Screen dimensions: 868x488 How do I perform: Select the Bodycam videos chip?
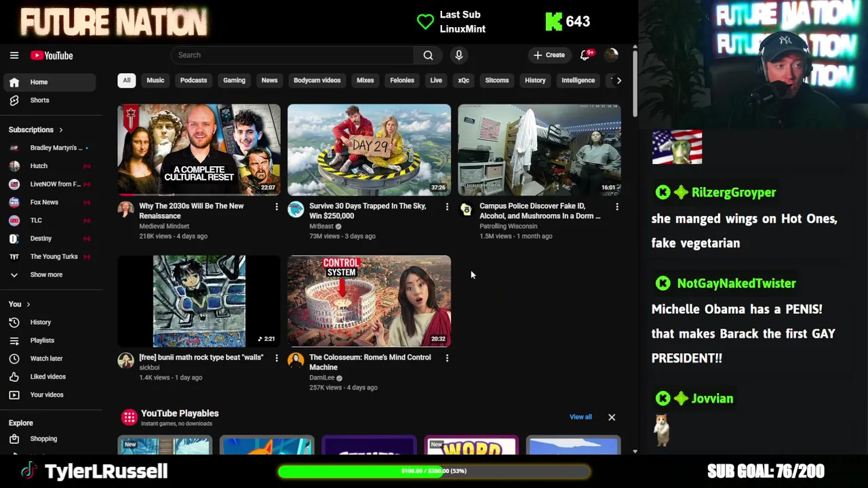[x=317, y=80]
